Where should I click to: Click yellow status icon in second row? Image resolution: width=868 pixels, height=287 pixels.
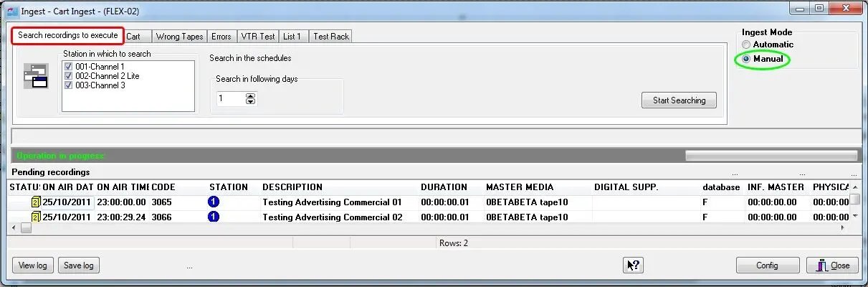pyautogui.click(x=34, y=217)
